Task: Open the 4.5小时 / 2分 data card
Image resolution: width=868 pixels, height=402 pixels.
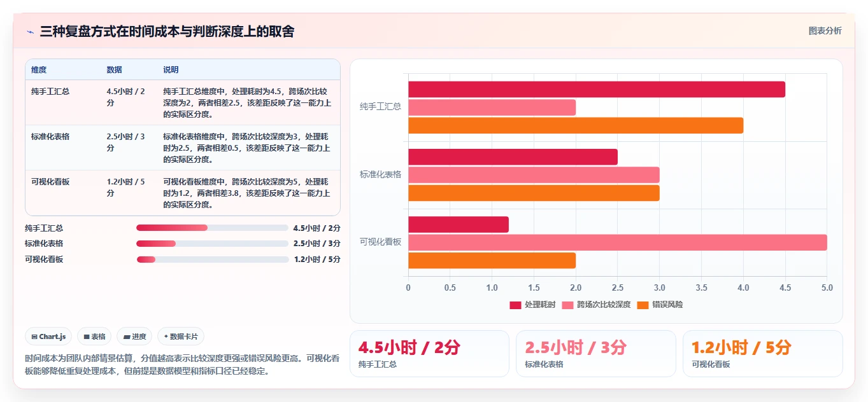Action: click(429, 354)
